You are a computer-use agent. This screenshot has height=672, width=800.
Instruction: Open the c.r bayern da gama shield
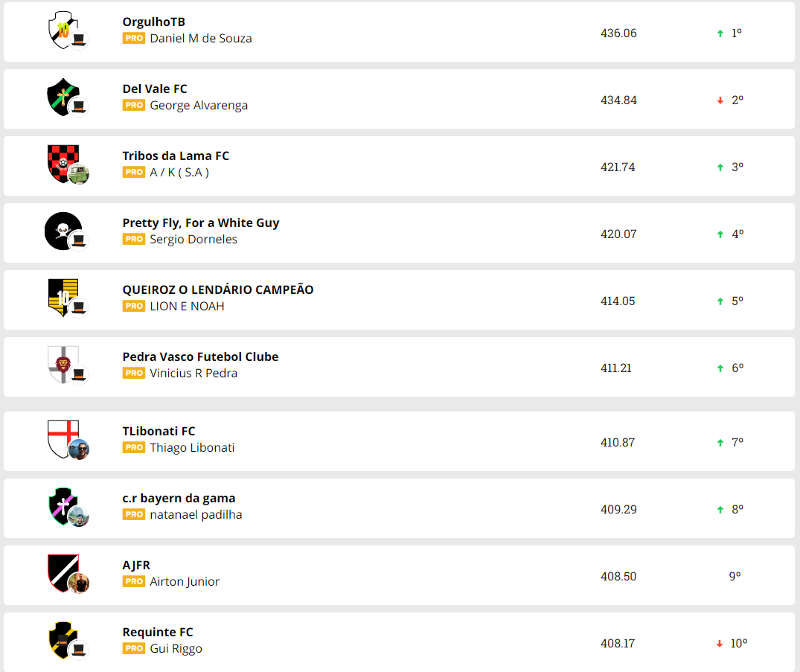(63, 505)
